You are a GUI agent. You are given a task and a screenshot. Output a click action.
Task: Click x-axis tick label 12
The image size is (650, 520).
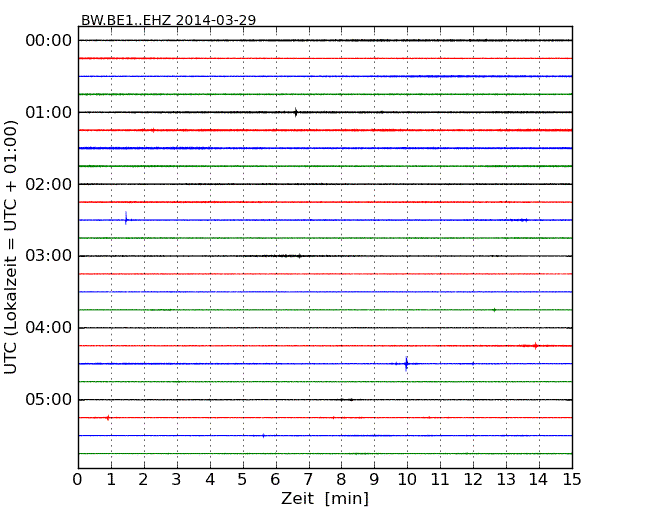(x=473, y=480)
